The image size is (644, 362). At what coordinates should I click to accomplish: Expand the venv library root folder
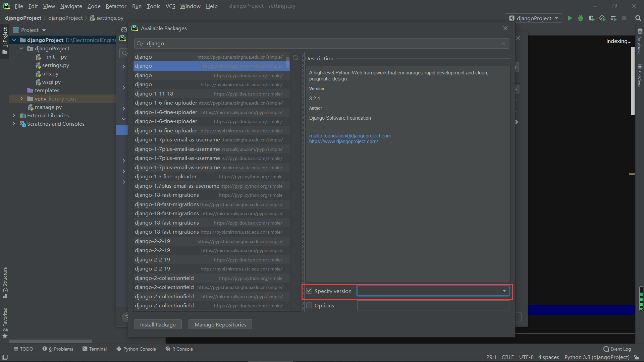[21, 99]
